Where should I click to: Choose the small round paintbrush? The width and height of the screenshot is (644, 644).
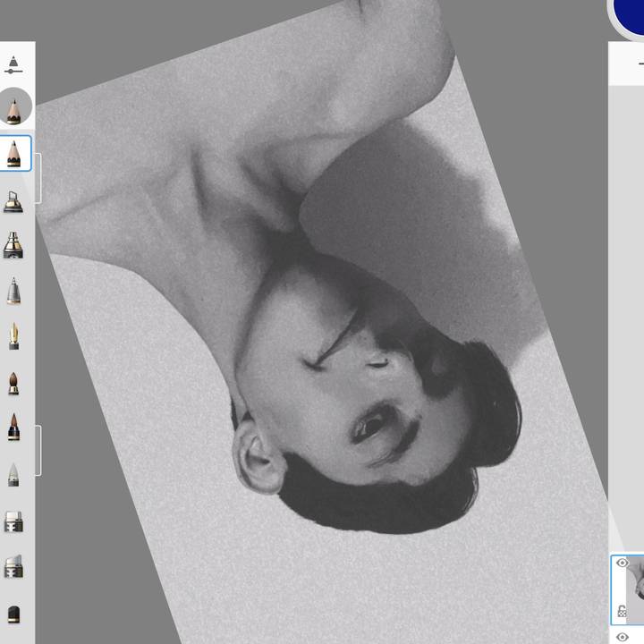point(13,383)
